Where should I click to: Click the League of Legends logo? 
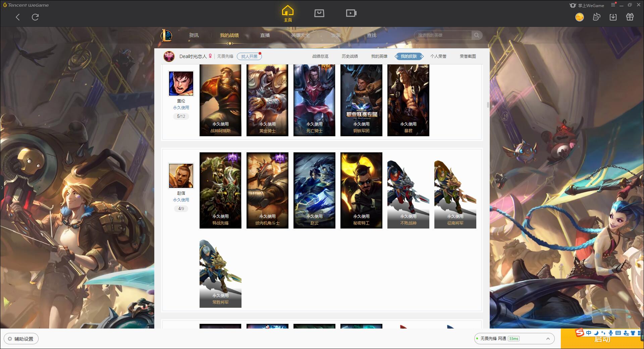166,35
